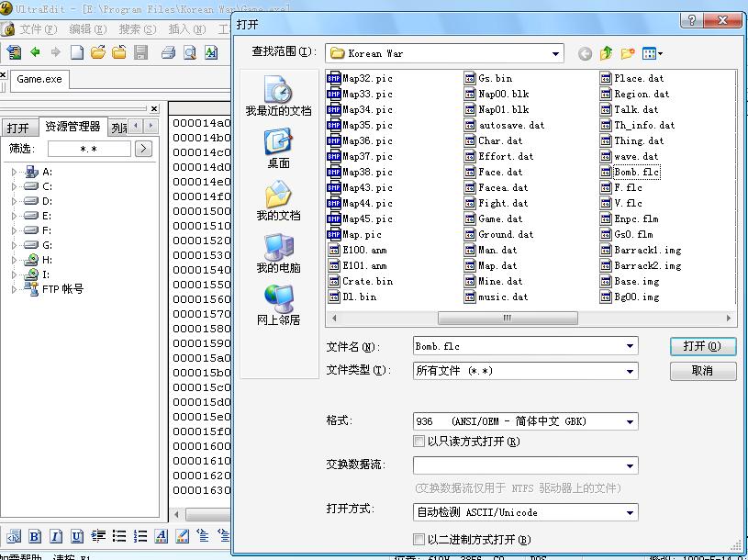748x560 pixels.
Task: Toggle Italic in the bottom toolbar
Action: (x=56, y=536)
